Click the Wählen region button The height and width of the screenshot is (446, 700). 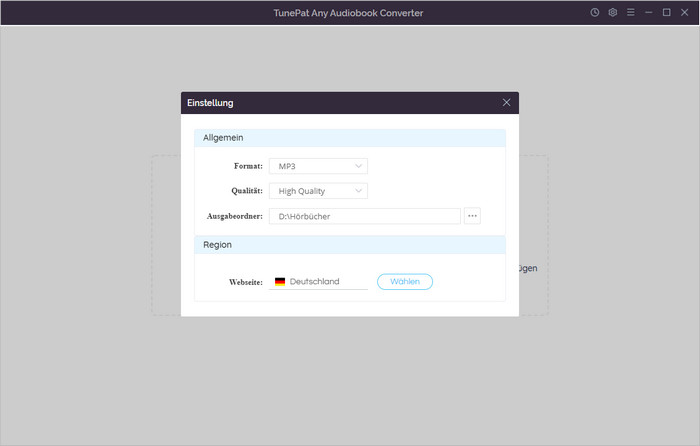click(x=405, y=282)
